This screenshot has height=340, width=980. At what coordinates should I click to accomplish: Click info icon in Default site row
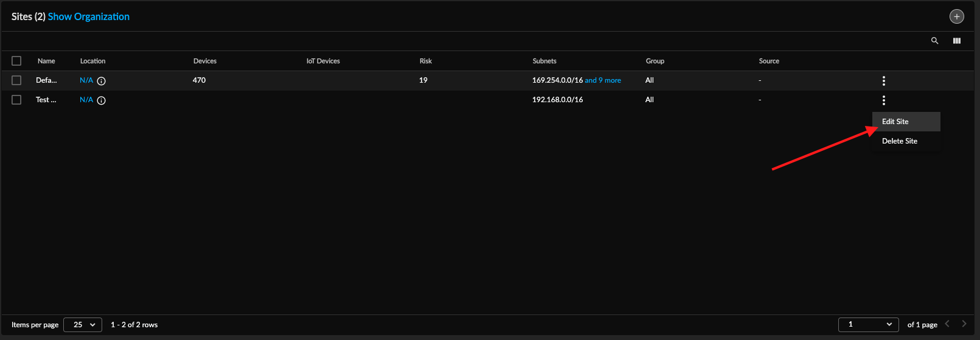click(102, 81)
